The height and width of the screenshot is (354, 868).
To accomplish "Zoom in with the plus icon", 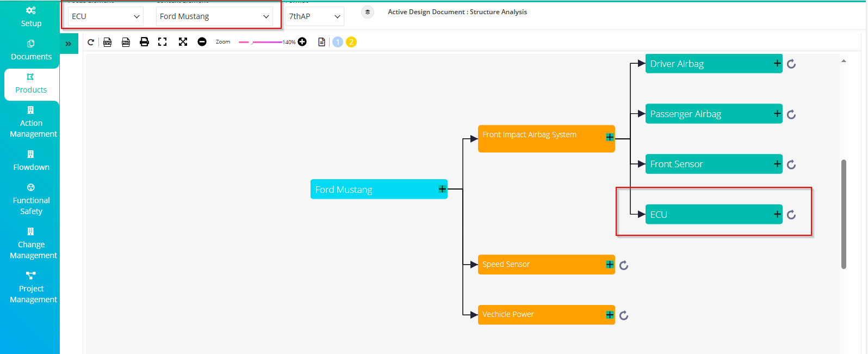I will pyautogui.click(x=302, y=42).
